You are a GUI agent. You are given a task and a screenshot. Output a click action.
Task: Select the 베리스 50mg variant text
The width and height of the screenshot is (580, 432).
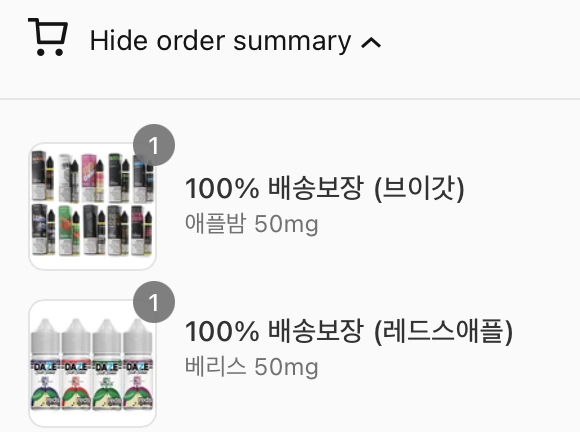pyautogui.click(x=252, y=367)
